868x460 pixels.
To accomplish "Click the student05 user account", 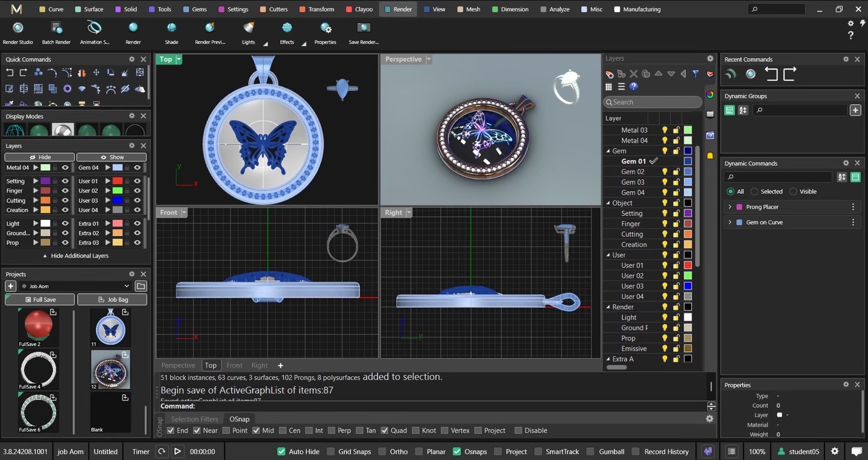I will [798, 452].
